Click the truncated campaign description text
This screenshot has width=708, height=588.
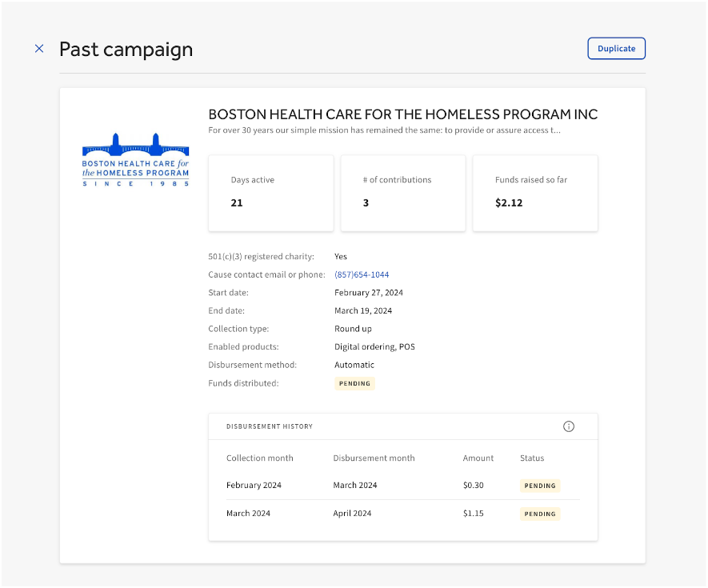[384, 130]
